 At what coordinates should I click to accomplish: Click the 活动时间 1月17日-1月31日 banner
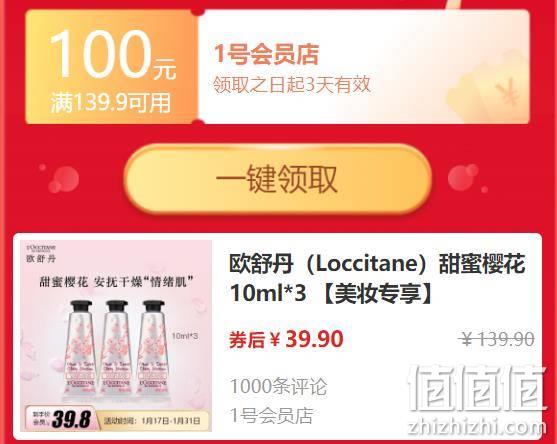152,421
